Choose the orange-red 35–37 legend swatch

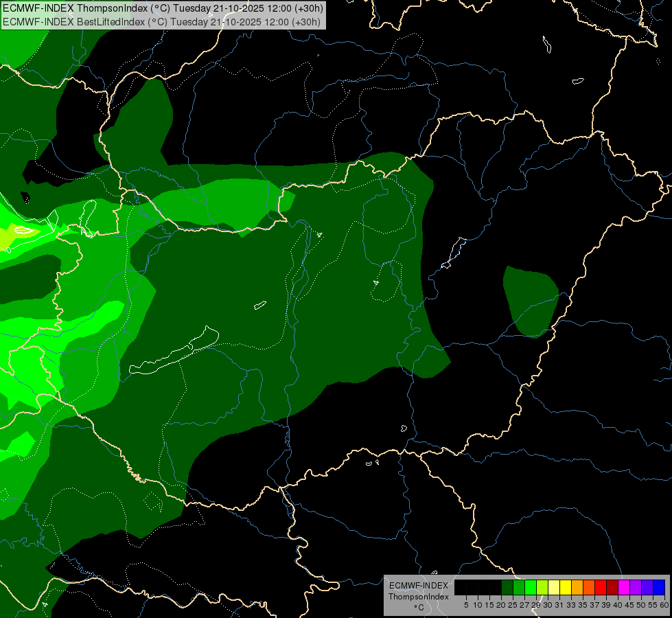point(589,587)
